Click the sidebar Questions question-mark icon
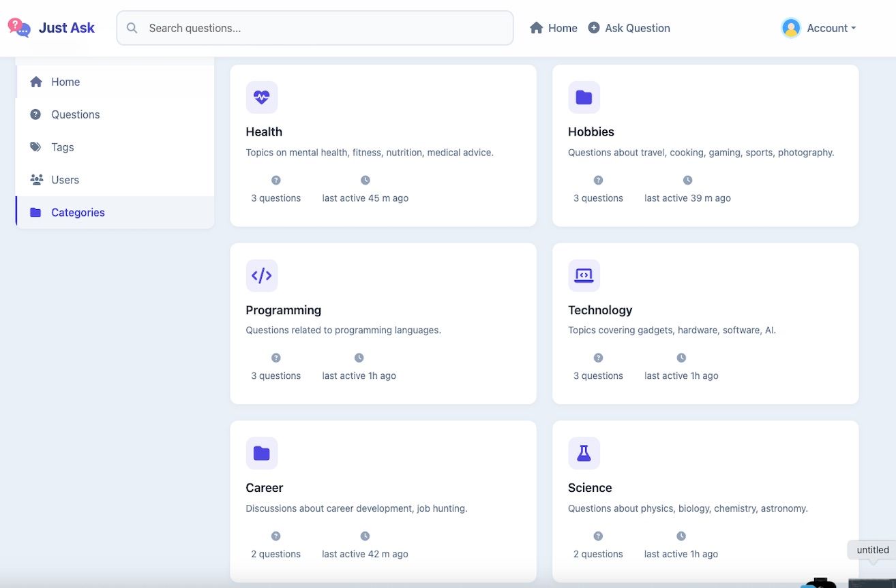Viewport: 896px width, 588px height. tap(35, 114)
